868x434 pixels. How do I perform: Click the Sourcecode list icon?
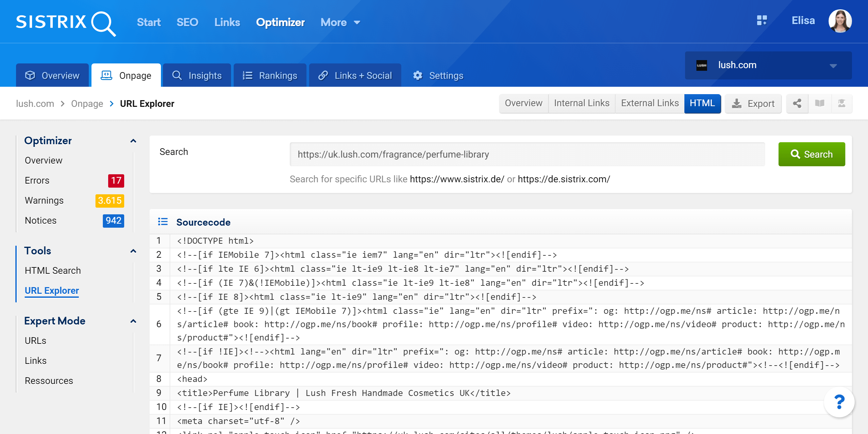click(163, 222)
